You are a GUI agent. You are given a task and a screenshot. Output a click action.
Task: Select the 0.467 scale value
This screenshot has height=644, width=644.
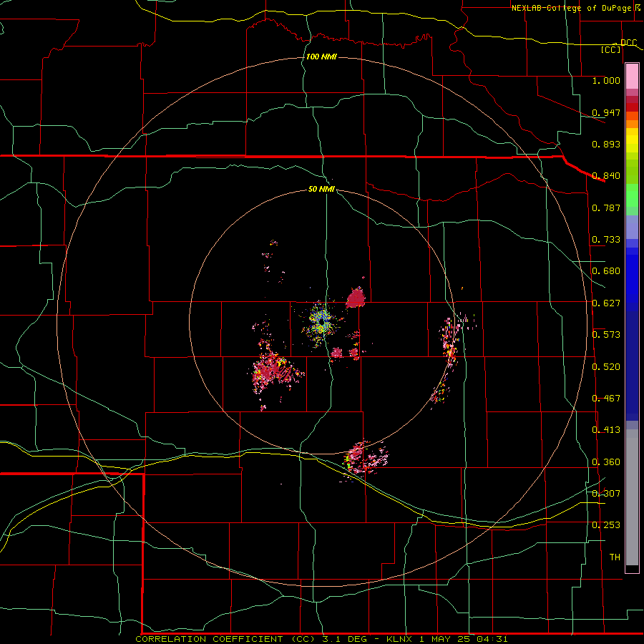pyautogui.click(x=606, y=399)
